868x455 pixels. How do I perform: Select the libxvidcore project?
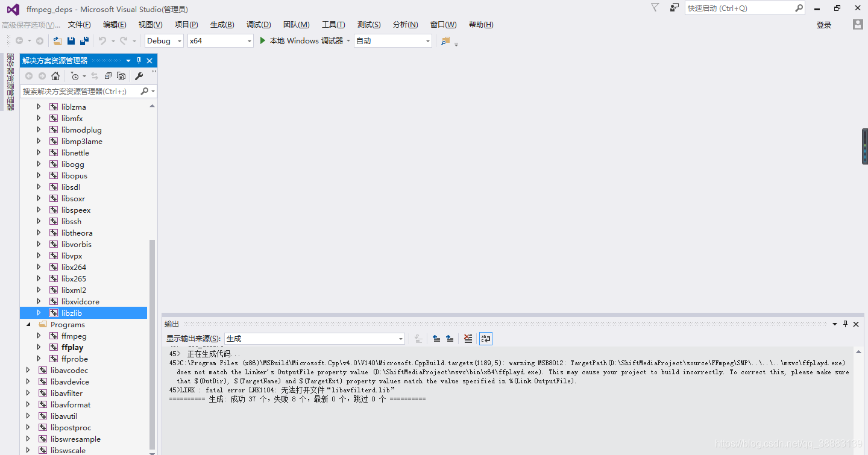point(80,301)
